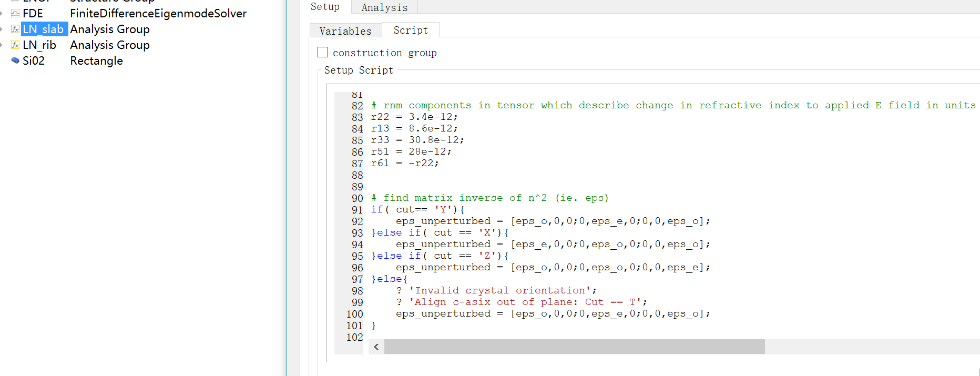Enable the construction group checkbox
Viewport: 980px width, 376px height.
[x=323, y=52]
